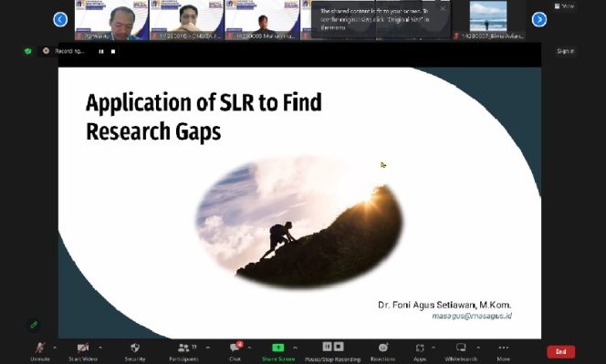Screen dimensions: 606x364
Task: Toggle Start Video camera icon
Action: (83, 348)
